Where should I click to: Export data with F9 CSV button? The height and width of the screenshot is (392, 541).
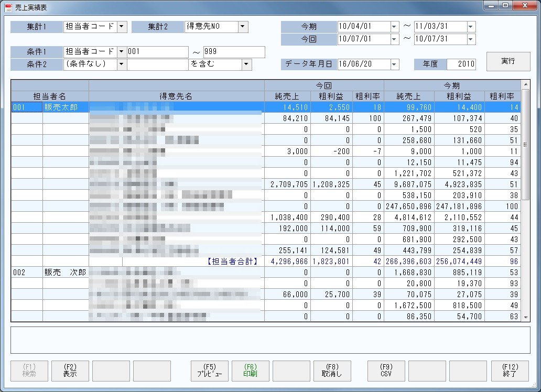(386, 371)
